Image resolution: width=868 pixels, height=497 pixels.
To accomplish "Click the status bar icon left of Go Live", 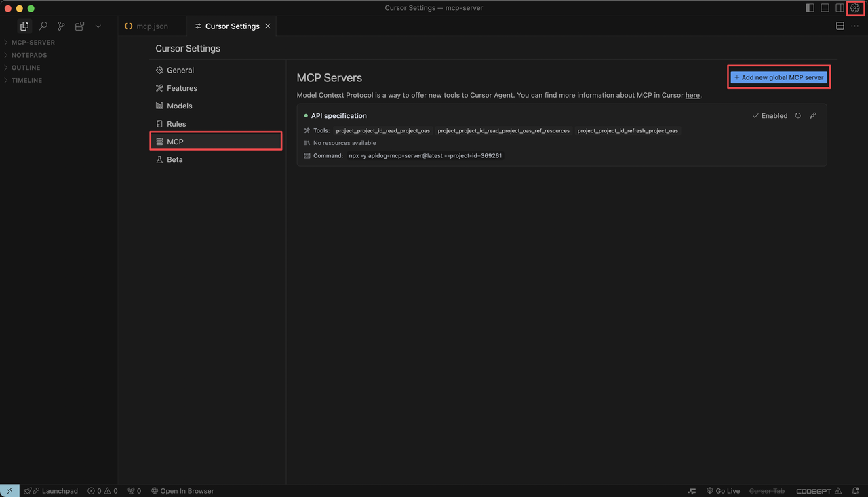I will [x=692, y=491].
